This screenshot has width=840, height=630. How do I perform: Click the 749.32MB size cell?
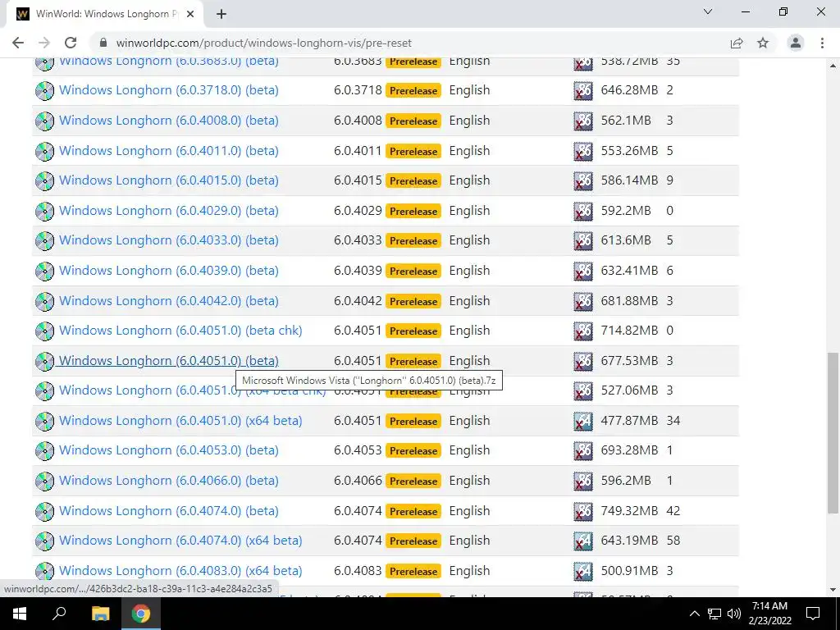(629, 510)
